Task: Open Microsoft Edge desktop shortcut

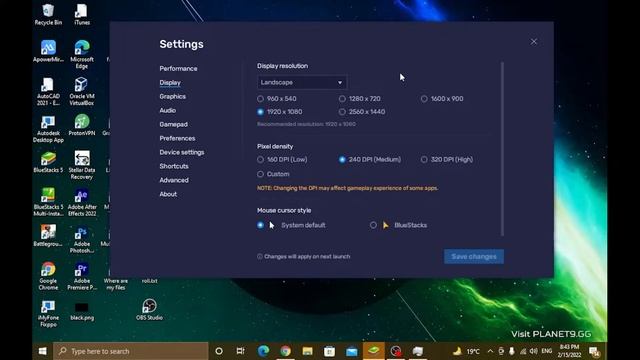Action: click(82, 54)
